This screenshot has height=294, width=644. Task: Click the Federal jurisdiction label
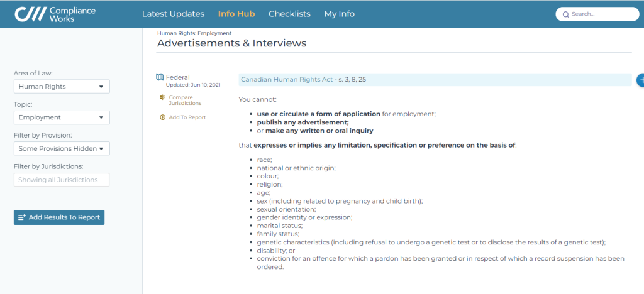tap(178, 77)
